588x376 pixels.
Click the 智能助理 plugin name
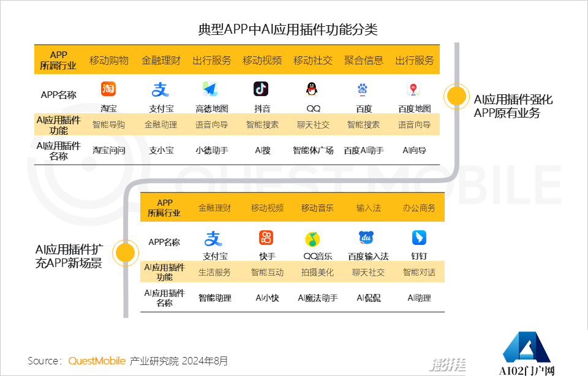click(x=215, y=298)
